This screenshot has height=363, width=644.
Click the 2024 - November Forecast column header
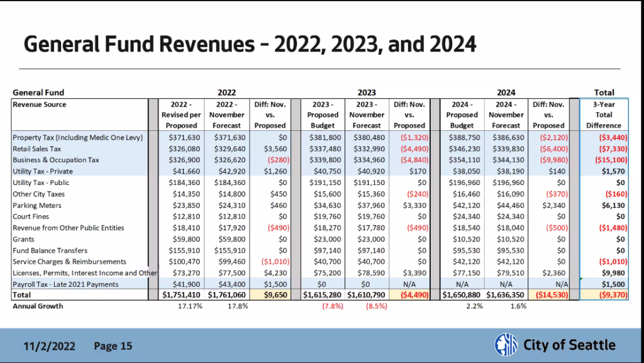(506, 115)
